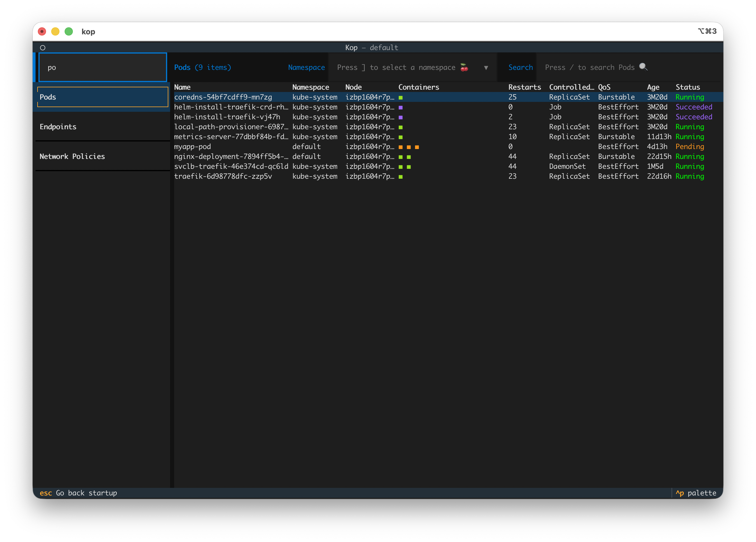Select Pods in the resource list

pos(103,97)
